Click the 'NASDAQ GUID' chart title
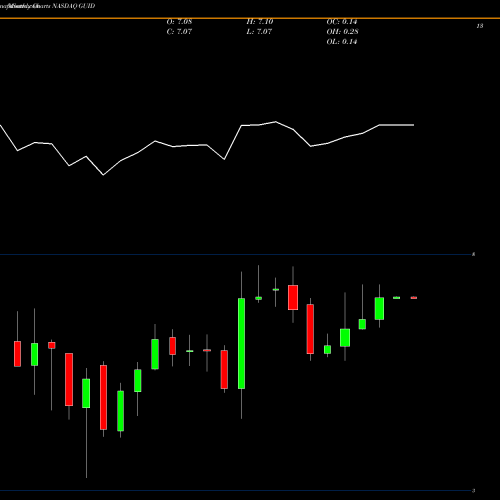 click(73, 6)
